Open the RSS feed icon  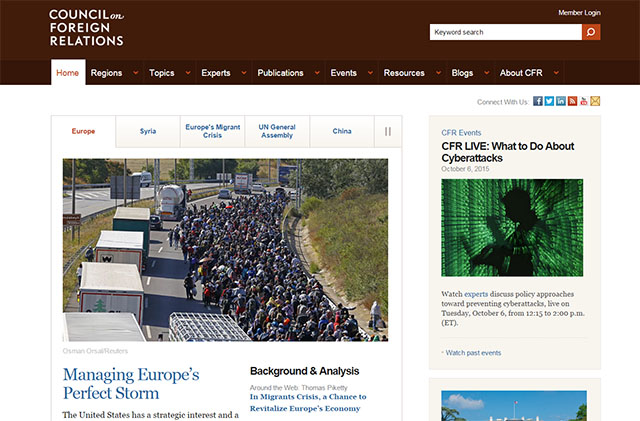(x=572, y=101)
